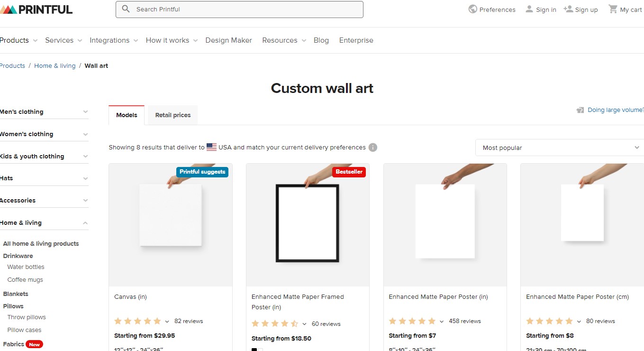Select the black frame color swatch
644x351 pixels.
pos(254,349)
